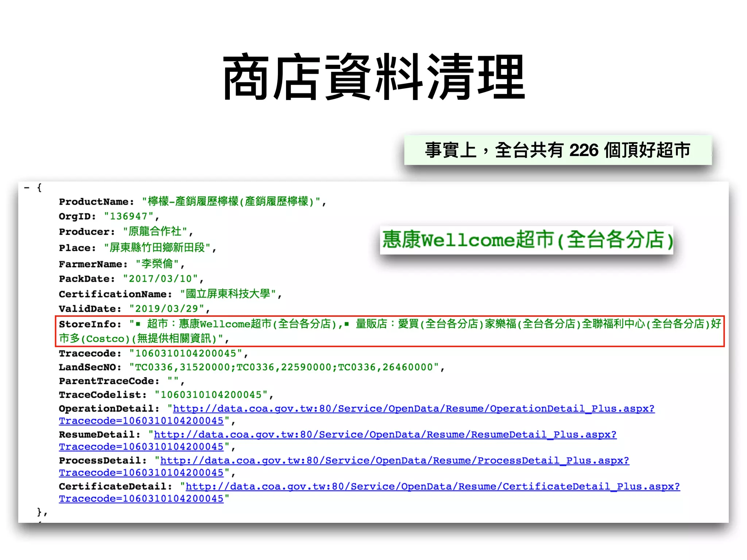Select the 惠康Wellcome超市 callout label
The image size is (747, 560).
527,240
